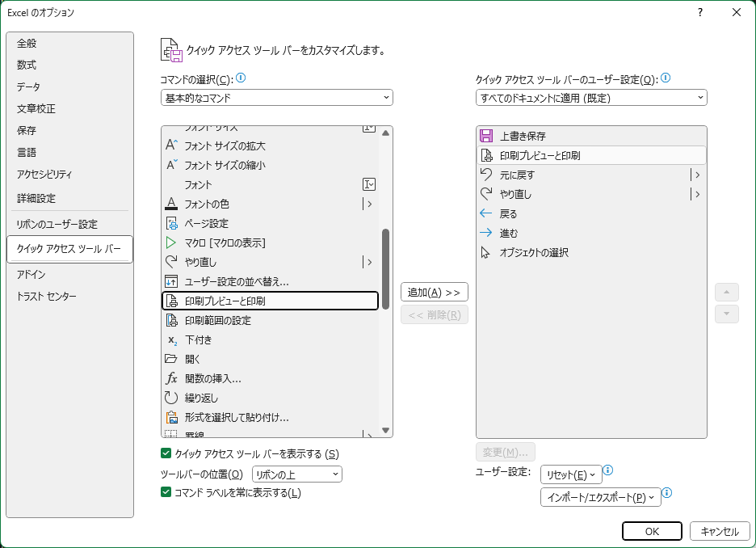Click the 変更(M)... button
This screenshot has width=756, height=548.
[506, 452]
